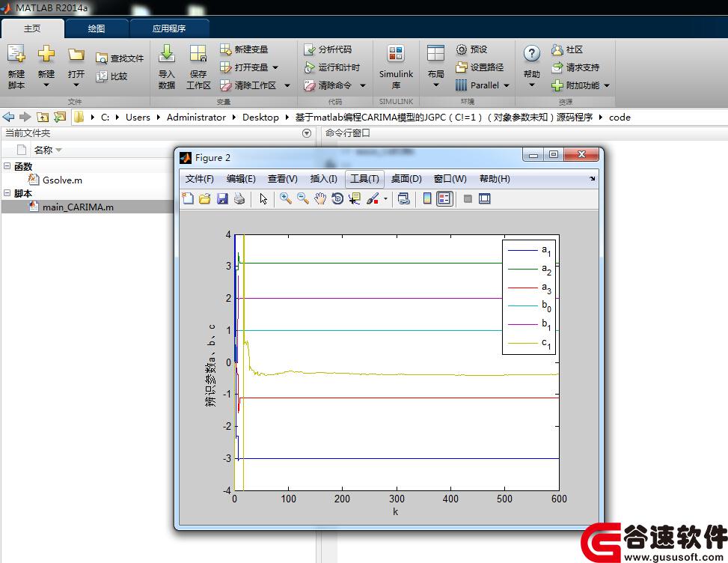Click Find Files (查找文件)

[x=120, y=58]
